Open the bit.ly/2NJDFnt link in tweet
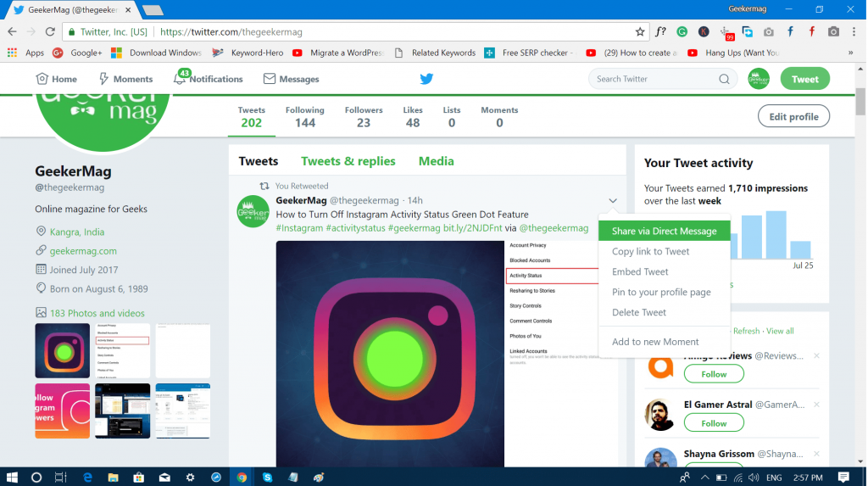The height and width of the screenshot is (486, 868). tap(472, 228)
